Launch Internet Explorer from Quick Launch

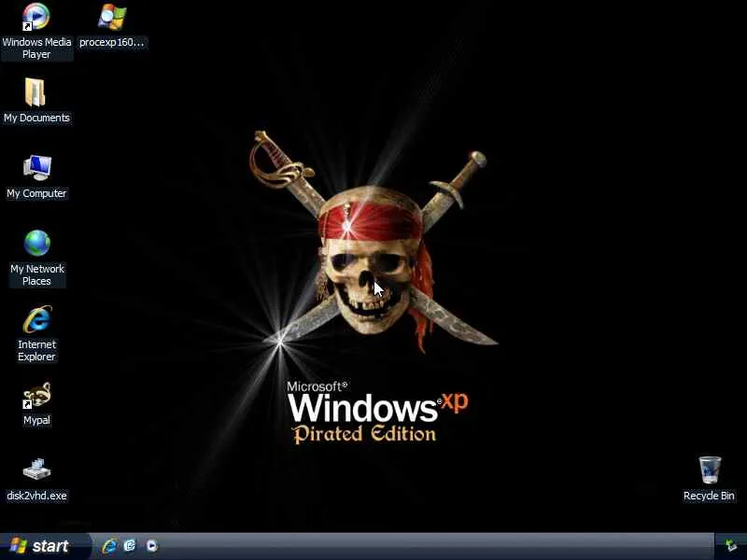(109, 546)
